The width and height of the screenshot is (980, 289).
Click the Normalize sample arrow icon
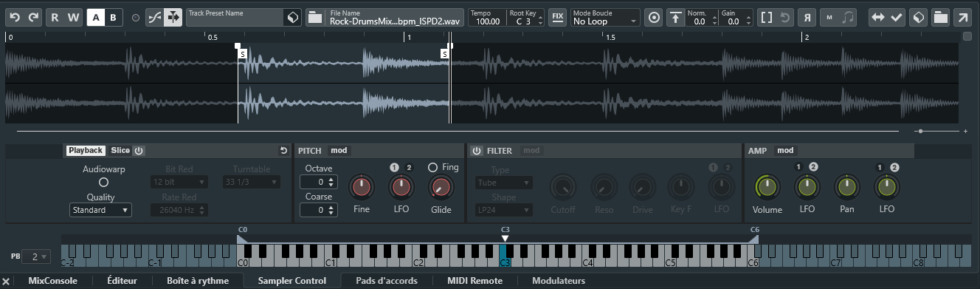(675, 17)
